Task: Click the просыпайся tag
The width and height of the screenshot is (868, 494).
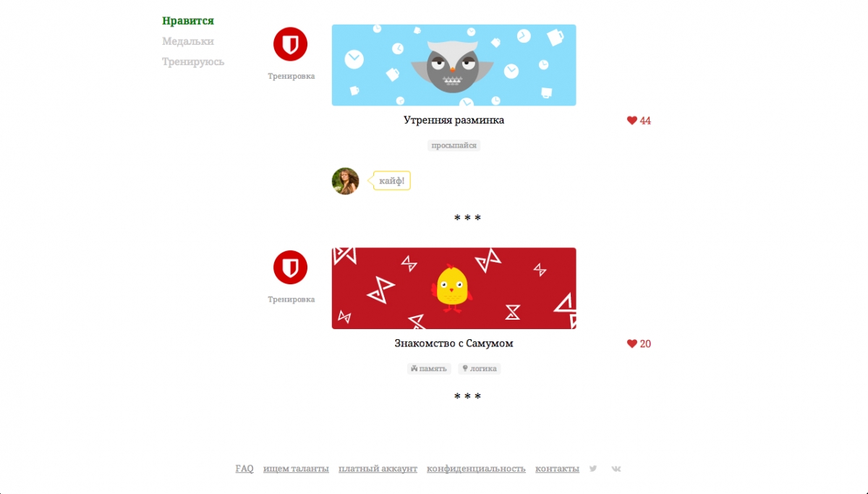Action: click(454, 145)
